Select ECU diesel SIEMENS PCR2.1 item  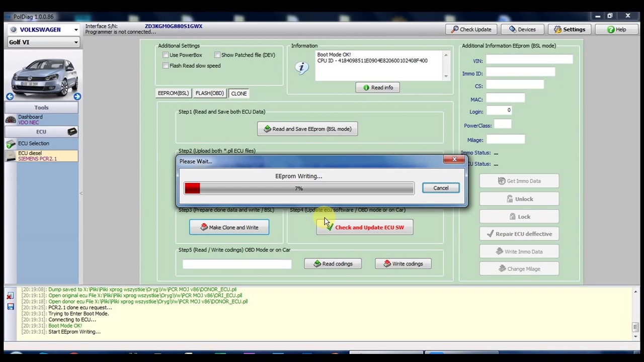pyautogui.click(x=42, y=156)
